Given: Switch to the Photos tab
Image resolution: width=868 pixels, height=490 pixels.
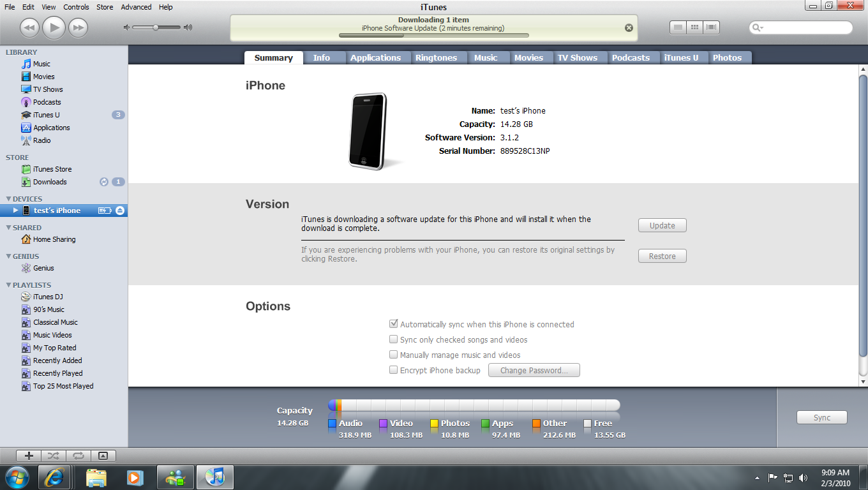Looking at the screenshot, I should tap(728, 57).
